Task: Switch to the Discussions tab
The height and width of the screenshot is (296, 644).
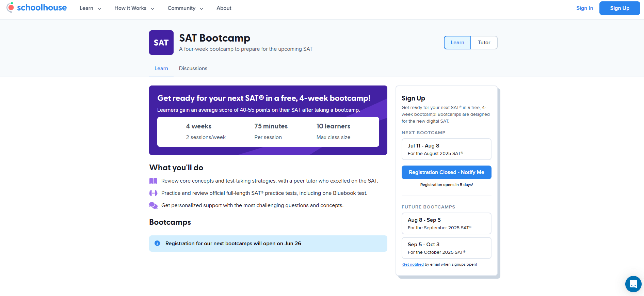Action: coord(193,68)
